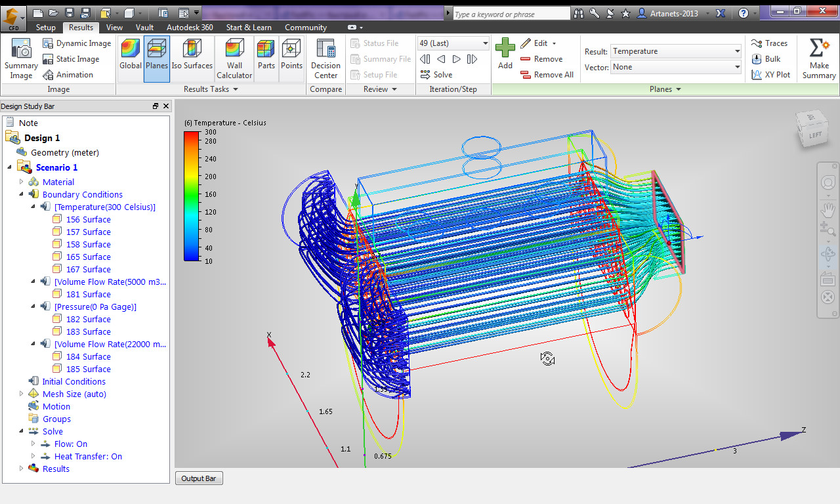Click Animation in Image panel

point(68,75)
